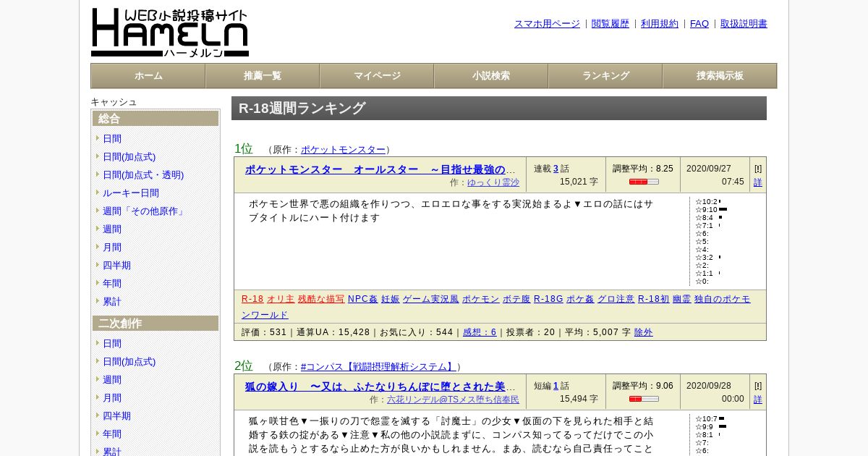This screenshot has height=456, width=868.
Task: Open #コンパス【戦闘摂理解析システム】 original link
Action: pyautogui.click(x=378, y=367)
